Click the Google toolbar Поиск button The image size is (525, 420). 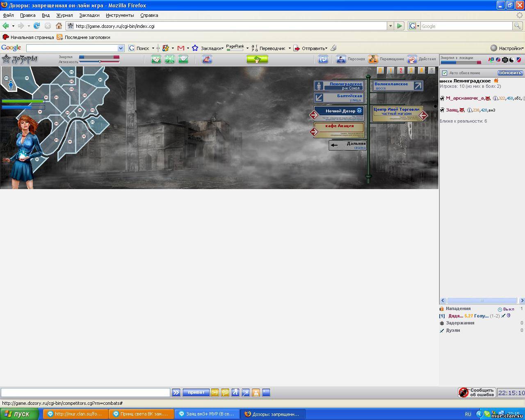pos(139,48)
